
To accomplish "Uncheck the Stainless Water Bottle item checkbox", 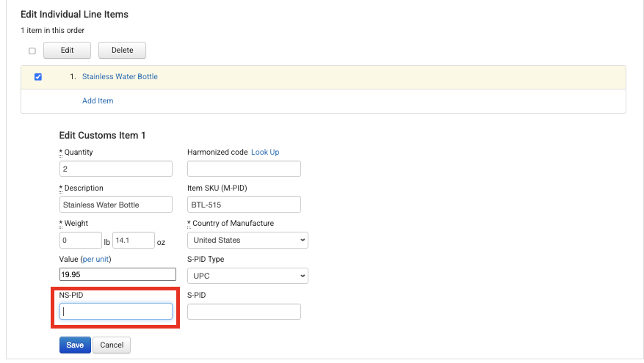I will click(x=38, y=77).
